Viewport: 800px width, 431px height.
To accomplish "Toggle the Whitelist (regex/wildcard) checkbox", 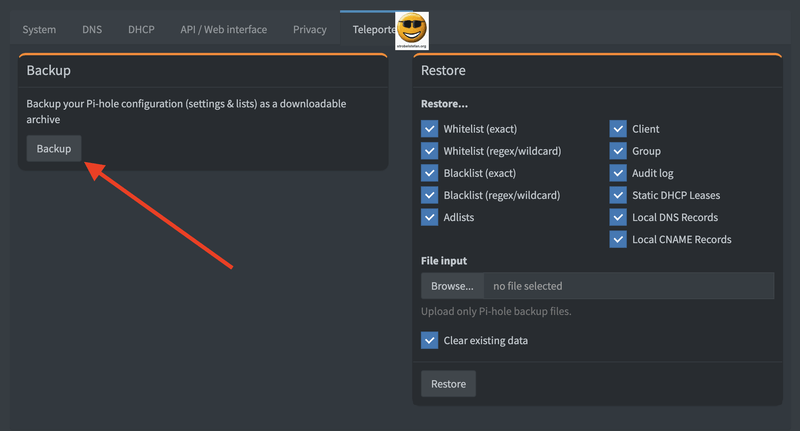I will [x=430, y=151].
